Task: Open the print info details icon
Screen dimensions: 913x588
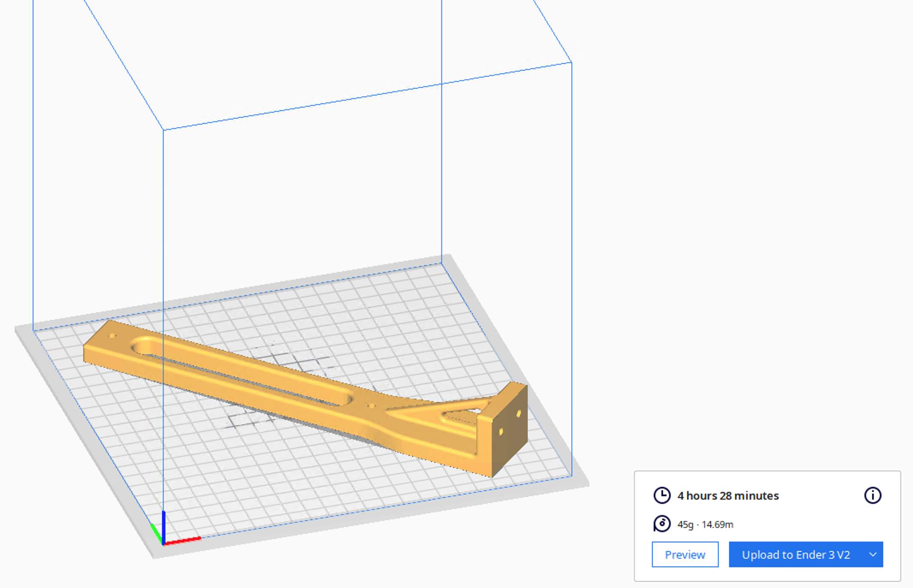Action: click(x=872, y=495)
